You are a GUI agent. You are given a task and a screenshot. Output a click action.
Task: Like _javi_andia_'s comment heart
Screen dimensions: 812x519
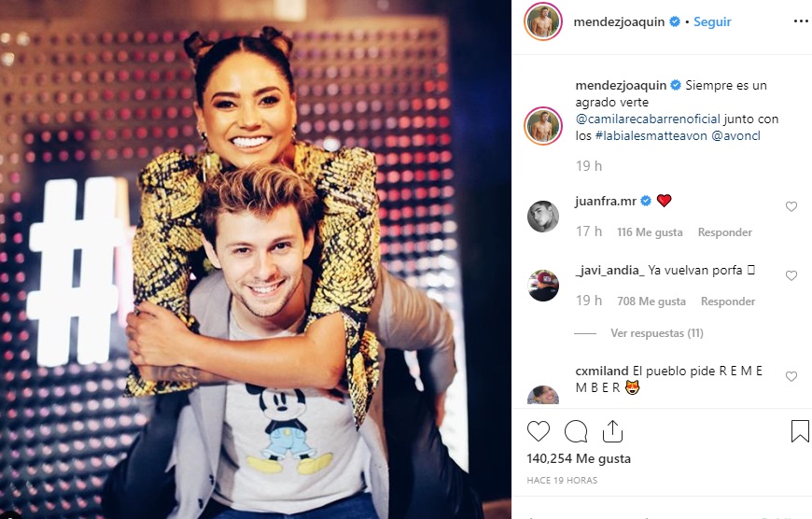(x=791, y=275)
